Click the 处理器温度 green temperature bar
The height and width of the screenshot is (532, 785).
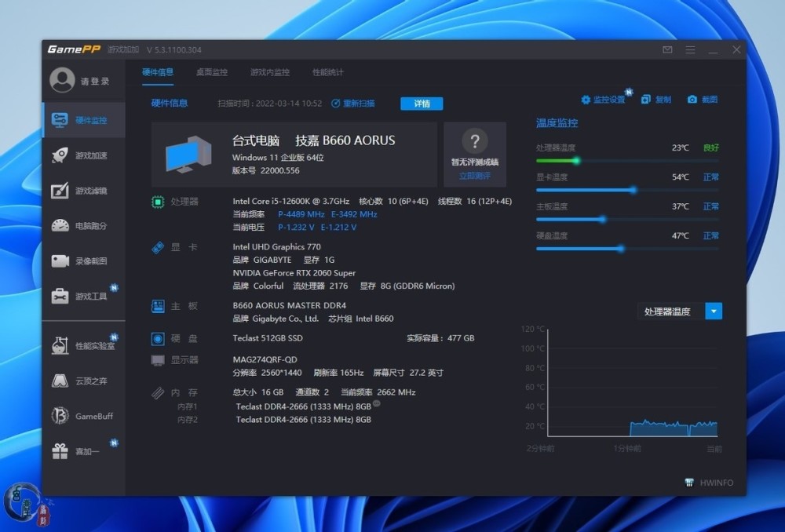627,161
